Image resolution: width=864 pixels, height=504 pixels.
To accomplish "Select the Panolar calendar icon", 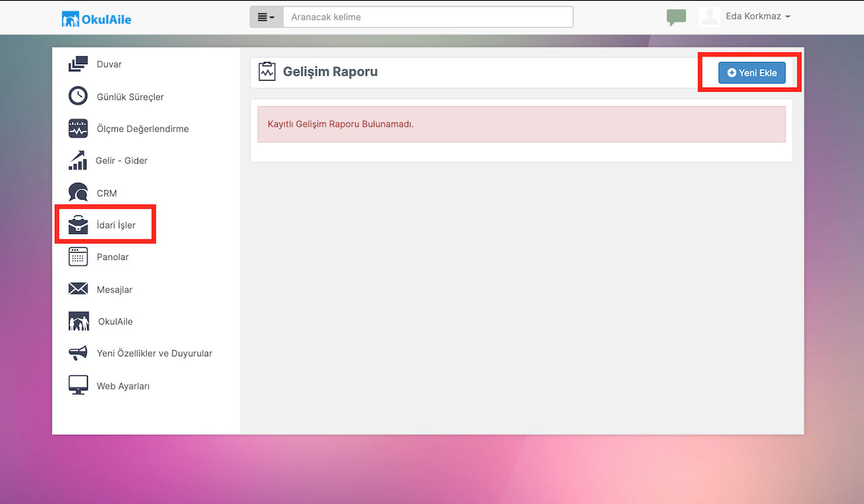I will coord(78,257).
